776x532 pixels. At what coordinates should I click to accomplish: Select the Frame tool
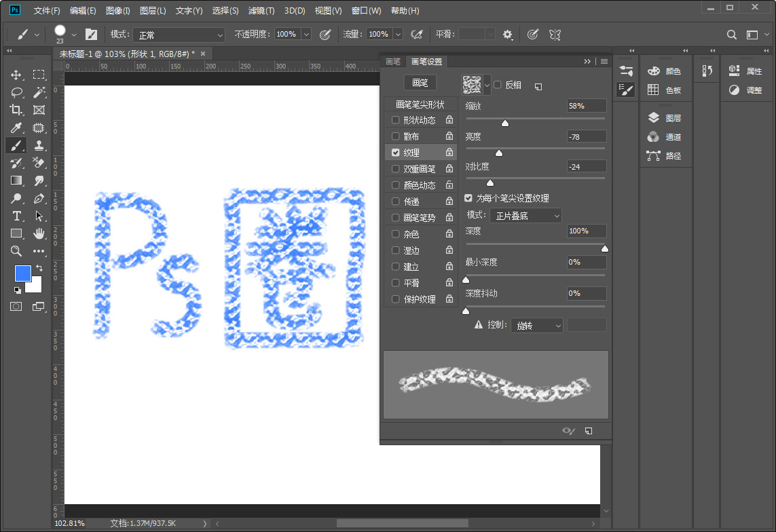tap(39, 110)
